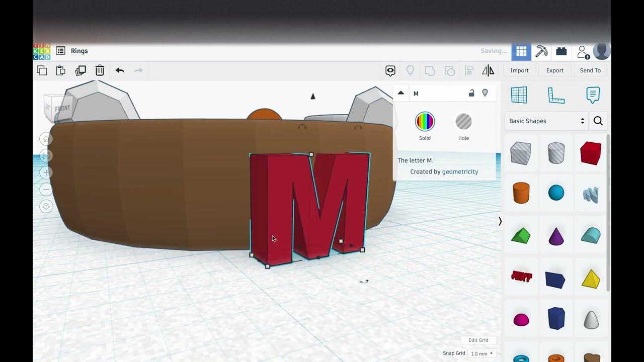Open the view settings eye icon
644x362 pixels.
pos(390,71)
